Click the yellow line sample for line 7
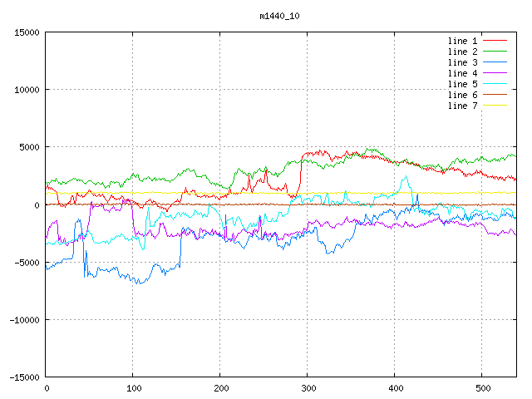This screenshot has height=399, width=532. tap(495, 106)
